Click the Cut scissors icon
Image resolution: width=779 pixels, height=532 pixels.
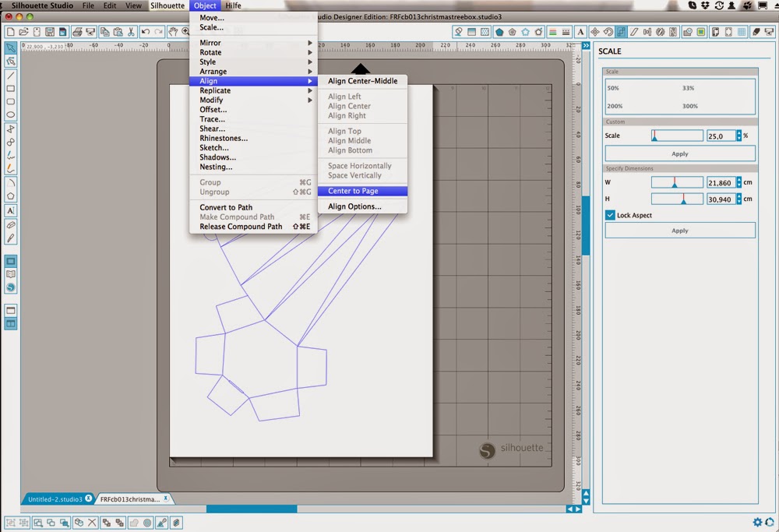pos(131,32)
